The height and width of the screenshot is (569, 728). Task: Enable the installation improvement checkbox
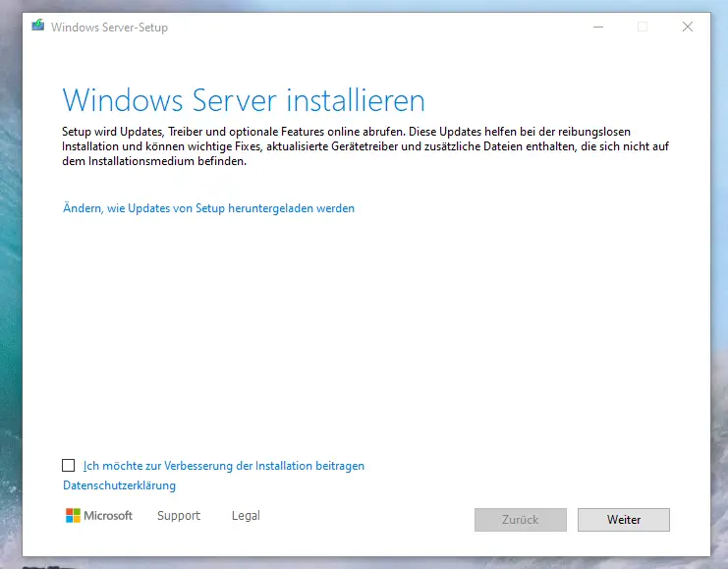click(x=68, y=466)
